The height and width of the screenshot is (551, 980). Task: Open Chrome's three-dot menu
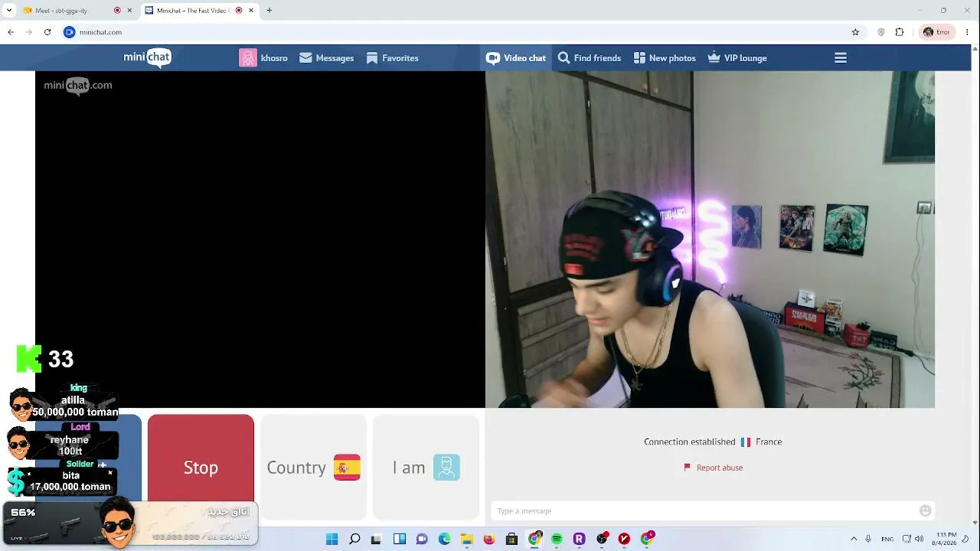point(968,32)
